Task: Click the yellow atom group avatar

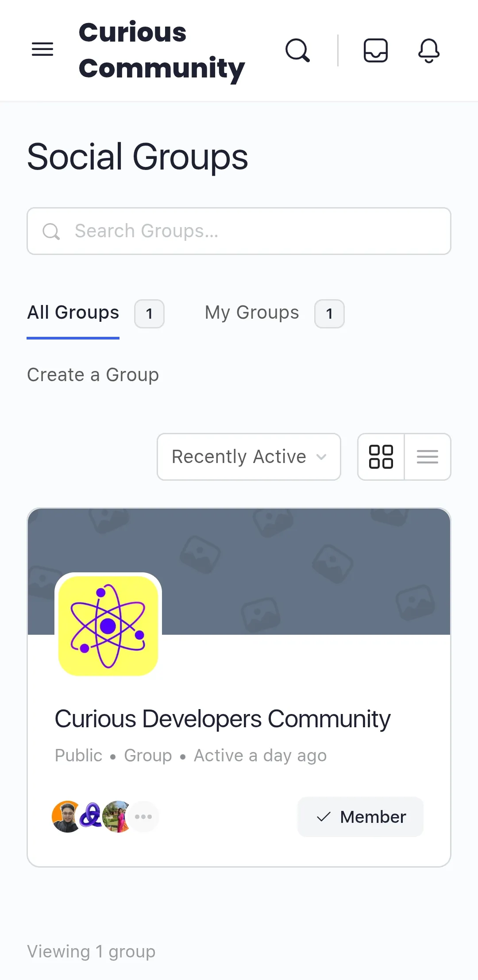Action: tap(108, 626)
